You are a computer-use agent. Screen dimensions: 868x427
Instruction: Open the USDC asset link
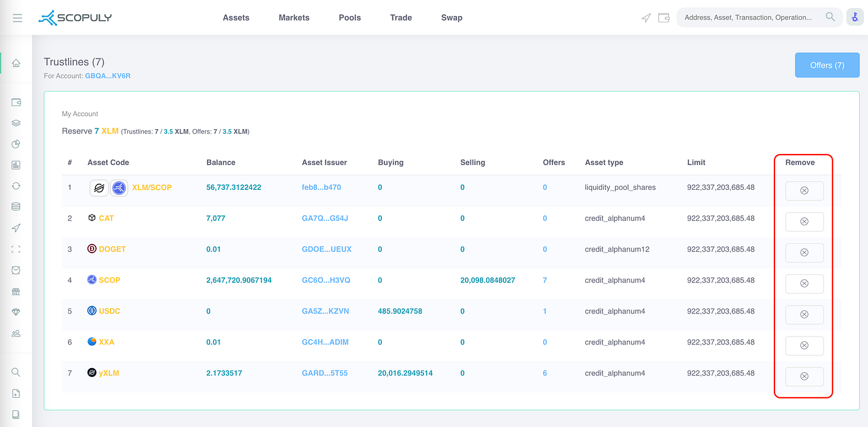coord(110,312)
